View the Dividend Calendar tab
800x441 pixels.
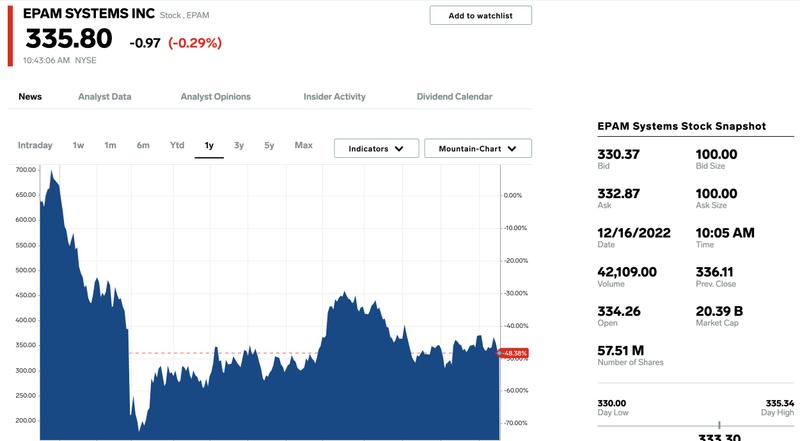coord(455,96)
